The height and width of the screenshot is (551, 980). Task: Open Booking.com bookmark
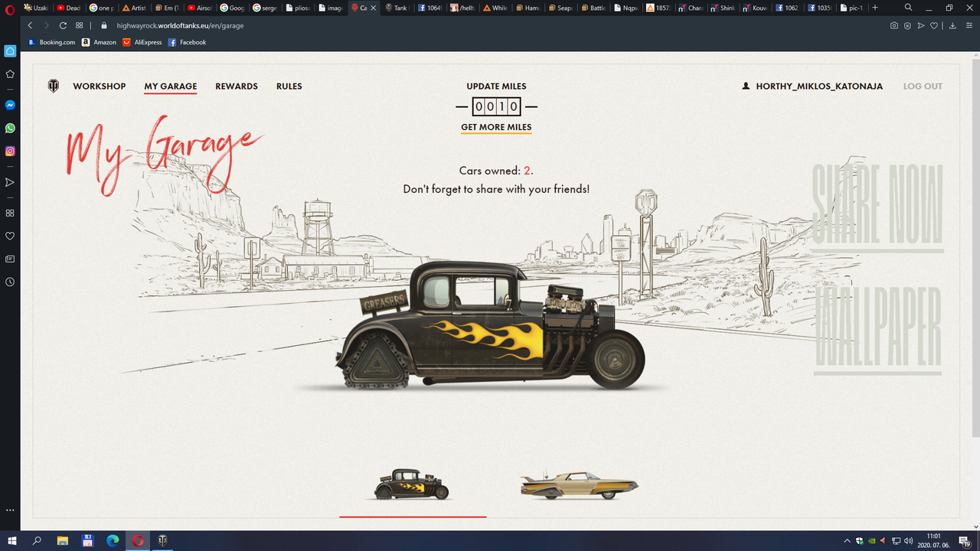tap(51, 42)
